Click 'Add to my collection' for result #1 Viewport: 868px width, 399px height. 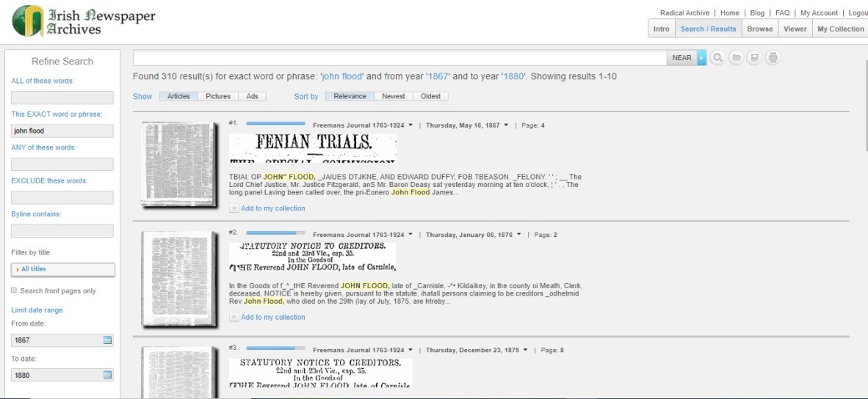pos(273,208)
